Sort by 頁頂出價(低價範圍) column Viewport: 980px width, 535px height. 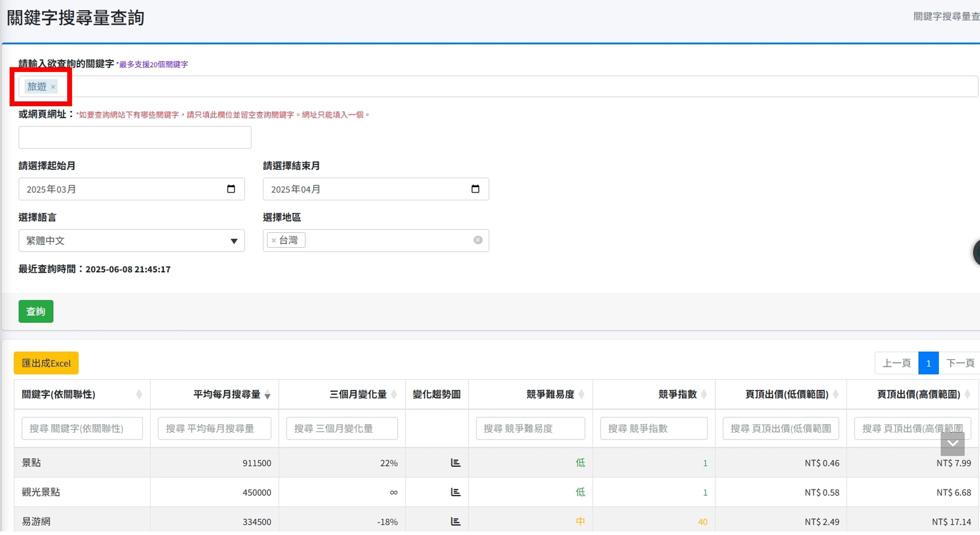pyautogui.click(x=781, y=394)
